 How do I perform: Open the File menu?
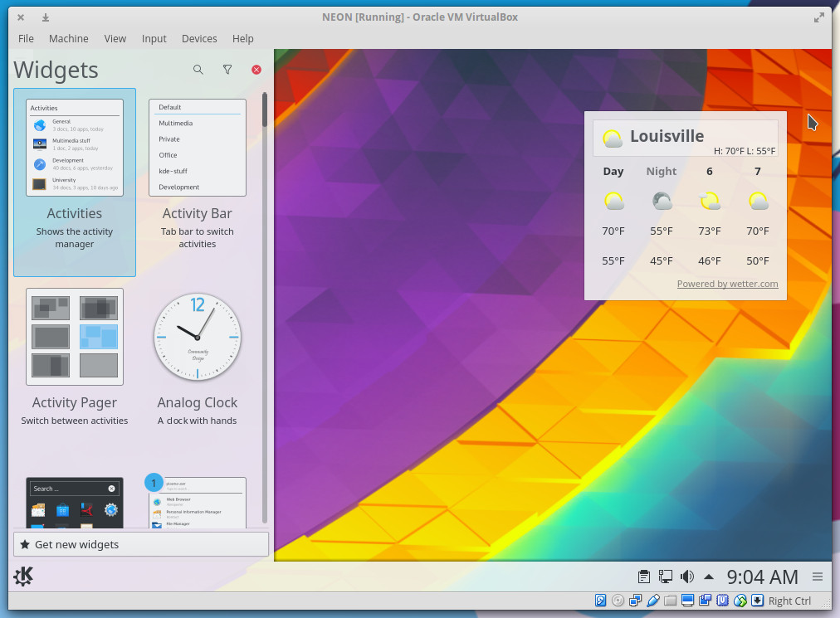[26, 38]
